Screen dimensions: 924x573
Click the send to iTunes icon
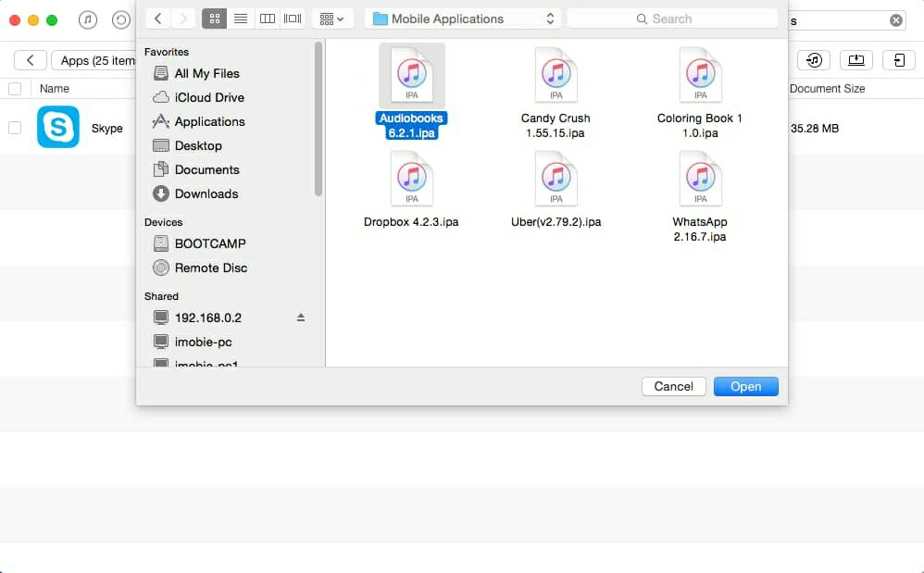tap(814, 60)
